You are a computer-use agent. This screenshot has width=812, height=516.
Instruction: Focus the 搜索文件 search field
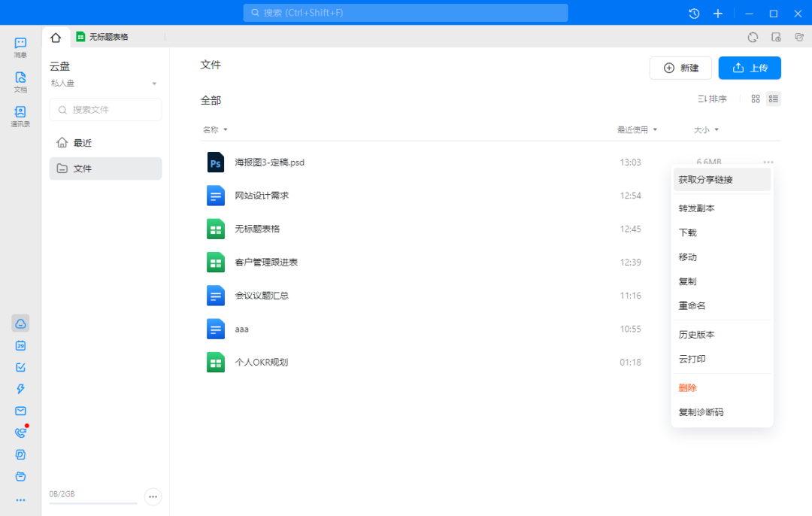(x=106, y=110)
